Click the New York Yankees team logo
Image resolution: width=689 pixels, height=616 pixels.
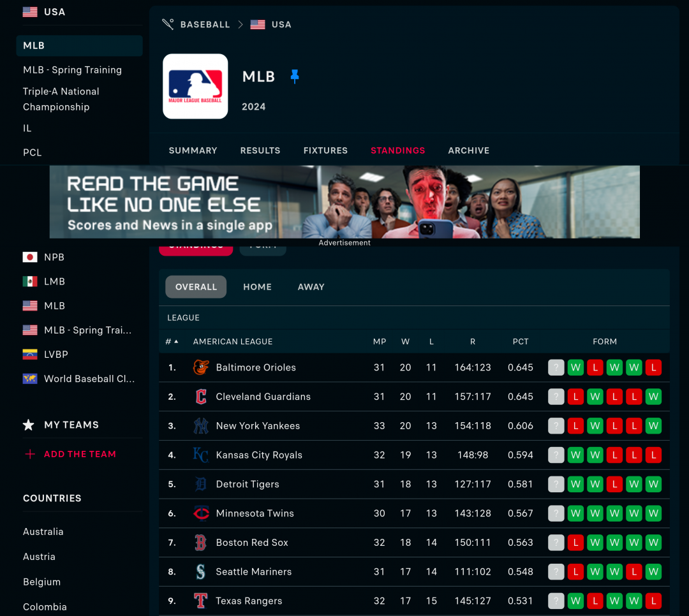(x=201, y=426)
